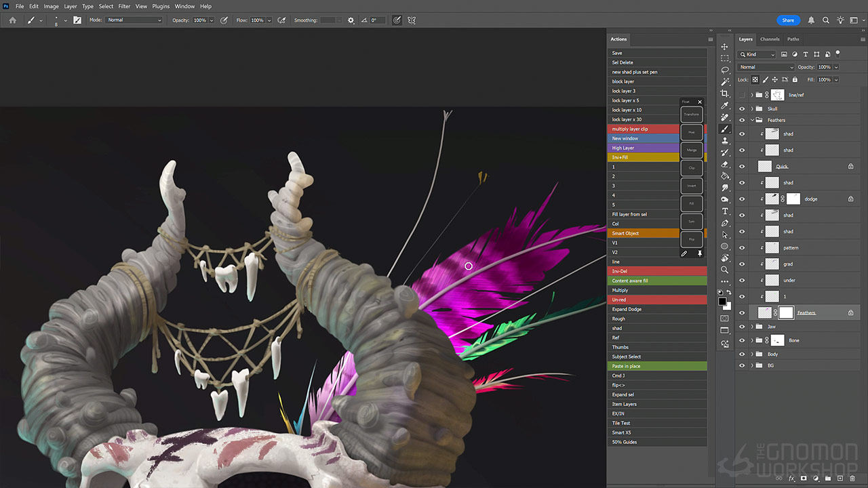Open the brush Mode dropdown

point(134,20)
